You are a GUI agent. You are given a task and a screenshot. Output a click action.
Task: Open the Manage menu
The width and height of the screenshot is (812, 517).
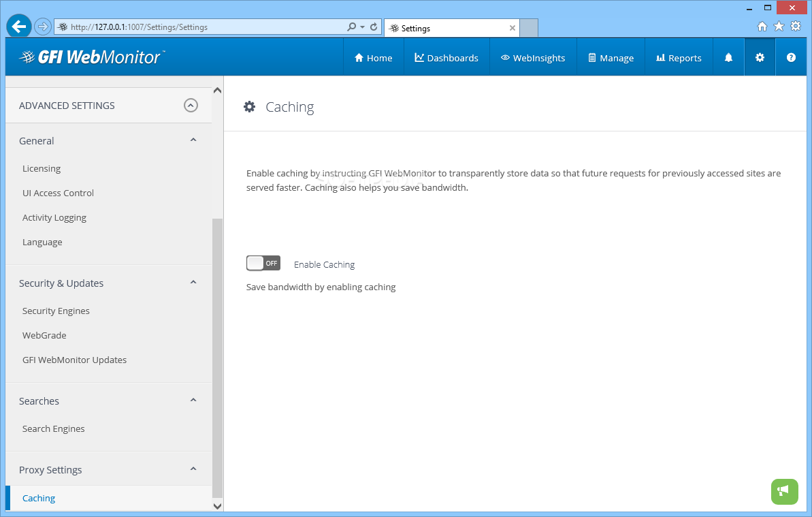pos(611,57)
